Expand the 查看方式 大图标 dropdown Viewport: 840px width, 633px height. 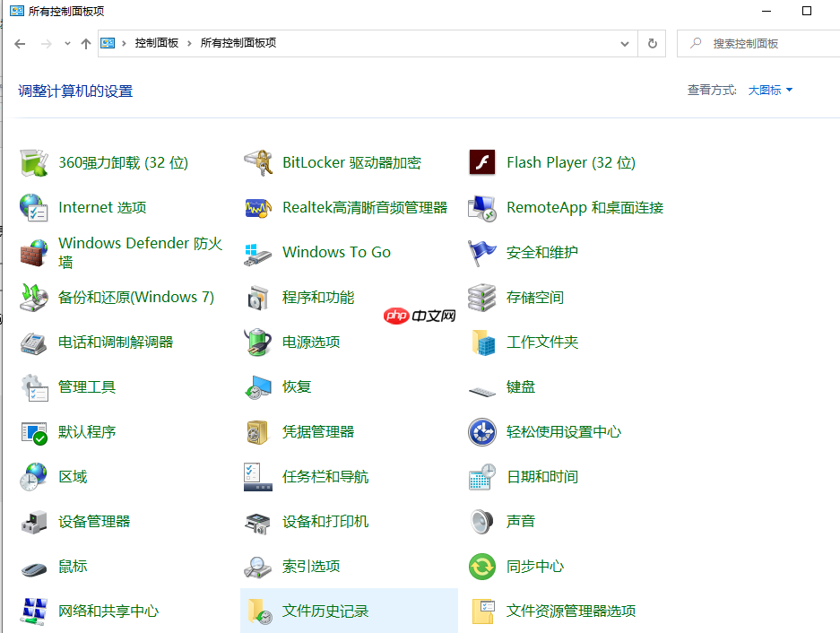pyautogui.click(x=770, y=90)
